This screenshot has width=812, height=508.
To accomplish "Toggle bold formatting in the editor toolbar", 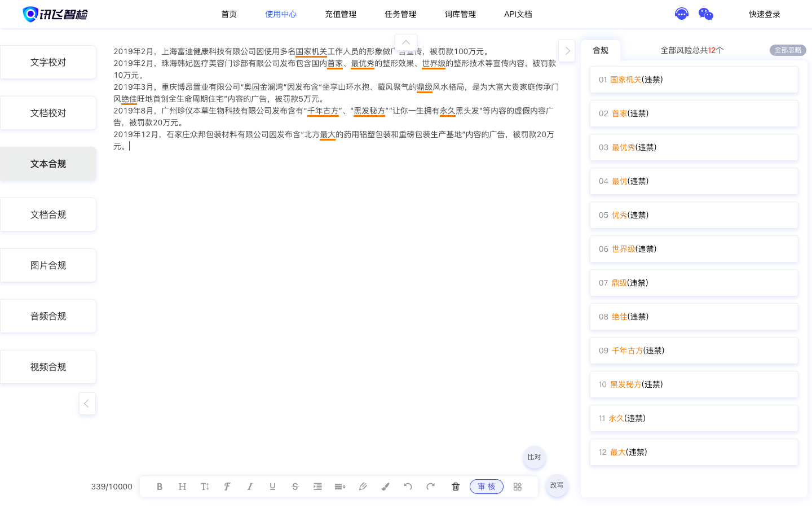I will (x=160, y=487).
